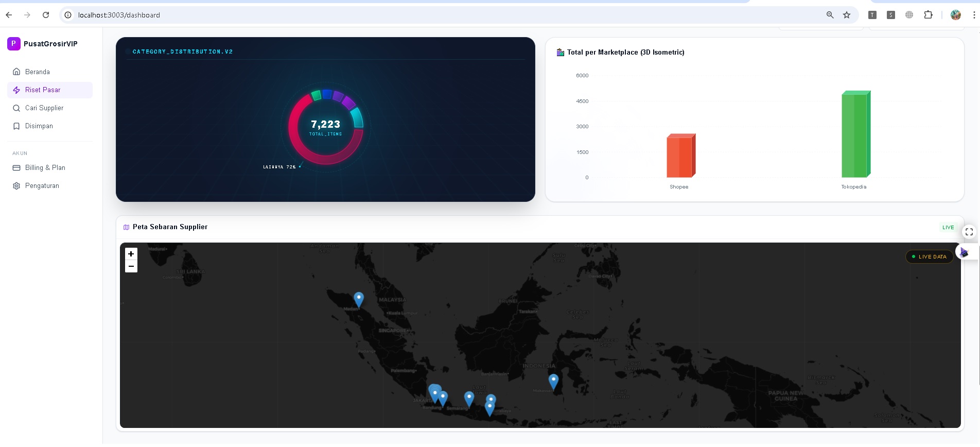The height and width of the screenshot is (447, 980).
Task: Click the Makassar map marker pin
Action: click(553, 381)
